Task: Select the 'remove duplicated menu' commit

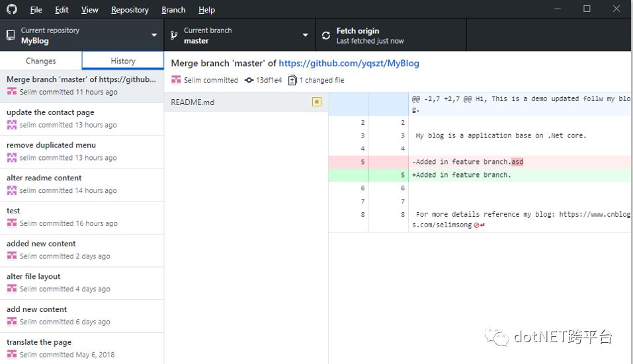Action: point(82,152)
